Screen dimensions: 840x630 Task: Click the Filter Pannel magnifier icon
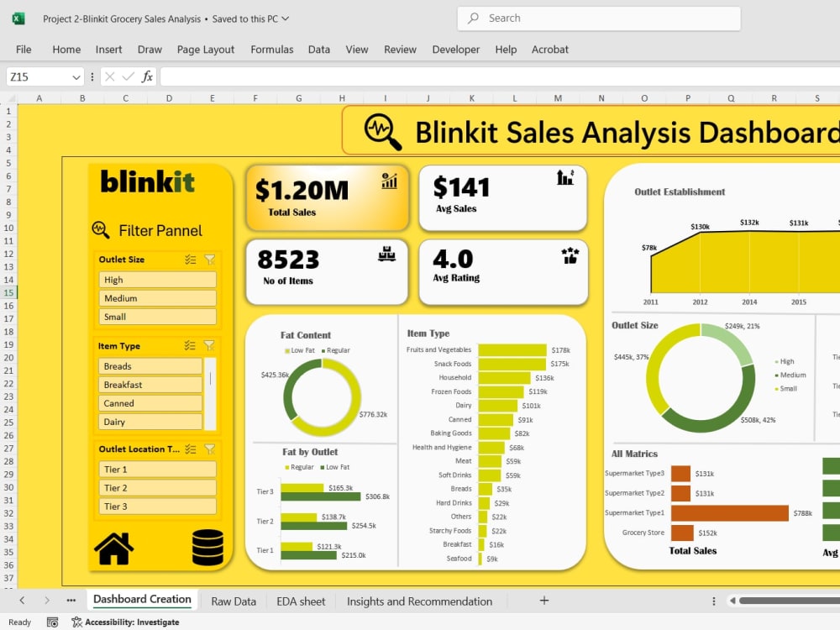point(100,230)
